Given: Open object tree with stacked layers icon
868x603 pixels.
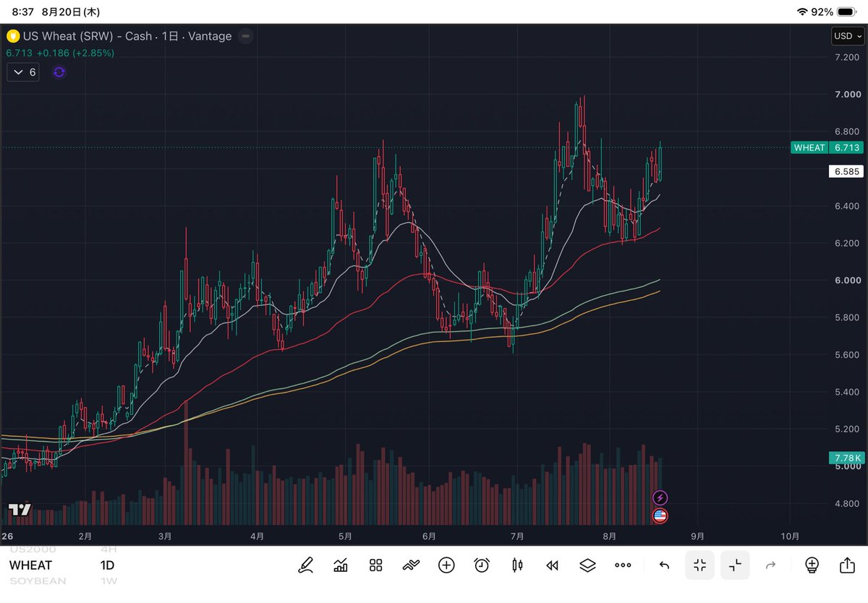Looking at the screenshot, I should click(587, 565).
